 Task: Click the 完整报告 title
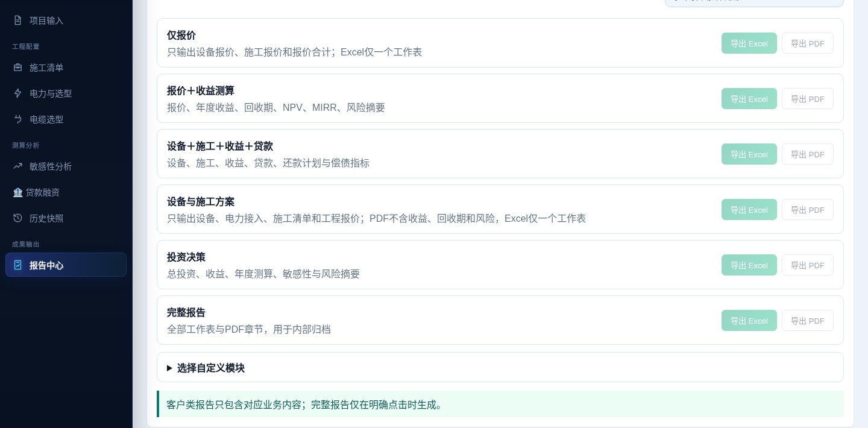click(186, 313)
